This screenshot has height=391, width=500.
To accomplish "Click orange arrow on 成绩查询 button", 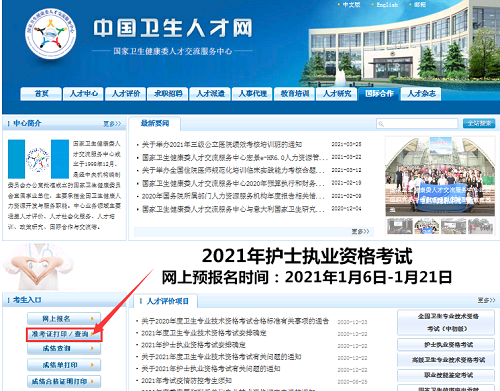I will (x=92, y=349).
